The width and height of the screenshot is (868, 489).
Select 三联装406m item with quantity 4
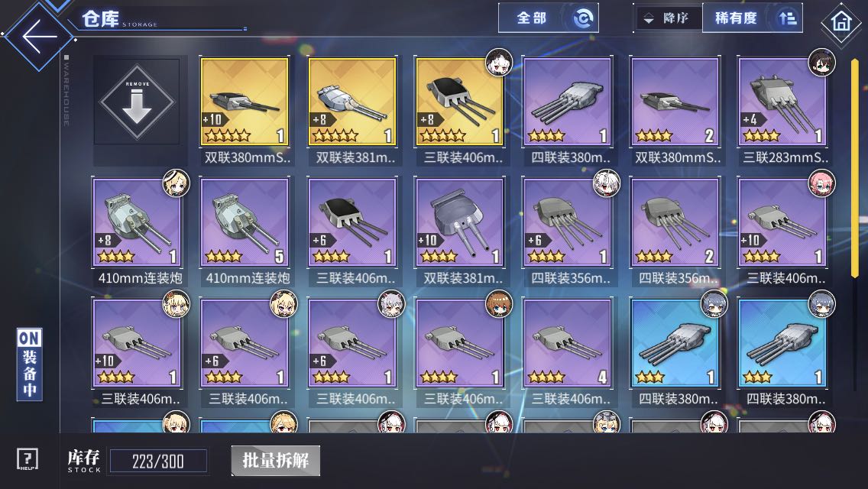pyautogui.click(x=568, y=343)
